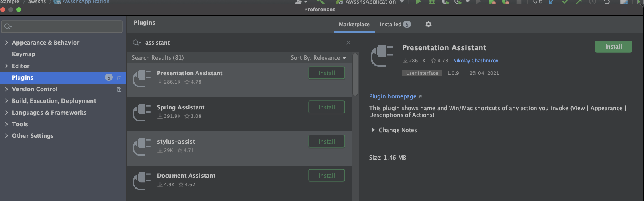Click the Size: 1.46 MB text
The height and width of the screenshot is (201, 644).
(388, 158)
